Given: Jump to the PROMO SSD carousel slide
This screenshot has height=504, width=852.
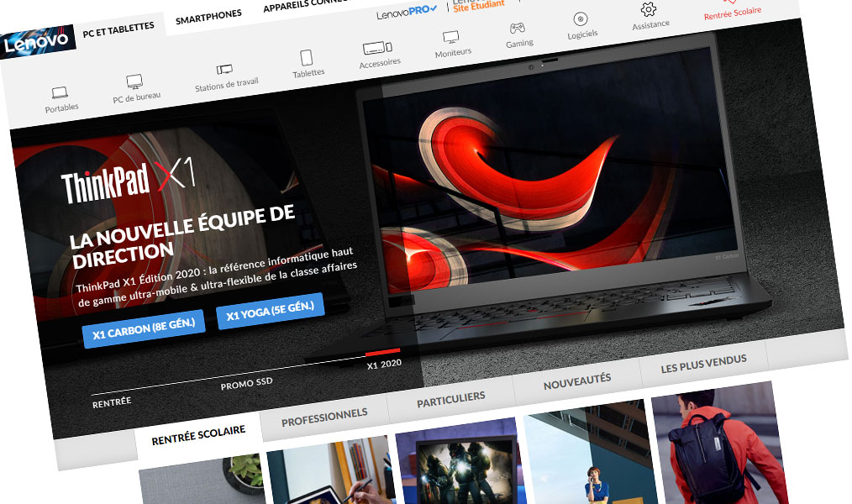Looking at the screenshot, I should [247, 383].
